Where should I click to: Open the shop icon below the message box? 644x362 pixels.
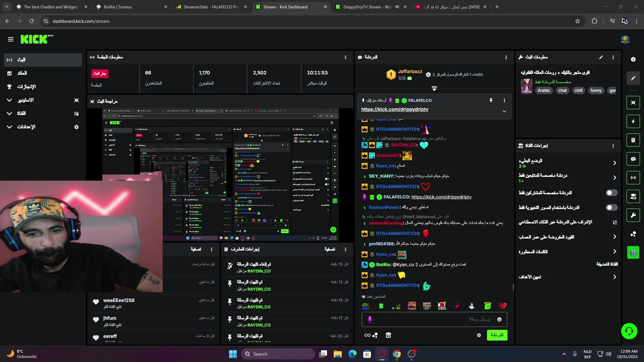point(388,335)
